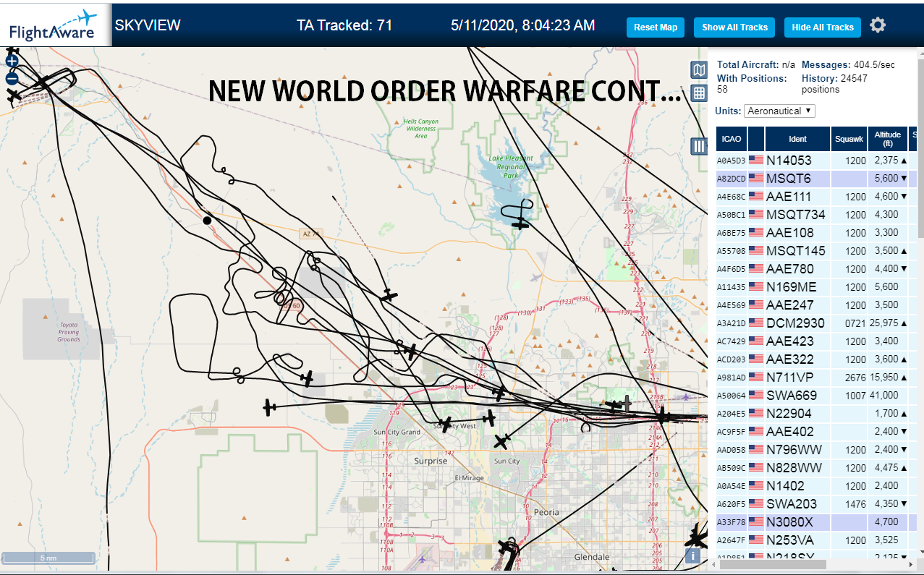
Task: Select the AAE322 aircraft row
Action: click(816, 359)
